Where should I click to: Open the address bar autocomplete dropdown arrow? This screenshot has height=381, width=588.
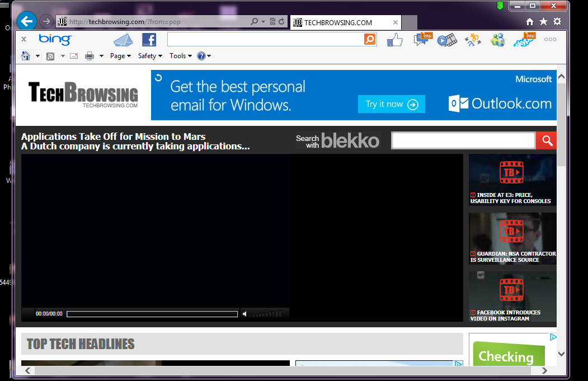click(x=263, y=21)
